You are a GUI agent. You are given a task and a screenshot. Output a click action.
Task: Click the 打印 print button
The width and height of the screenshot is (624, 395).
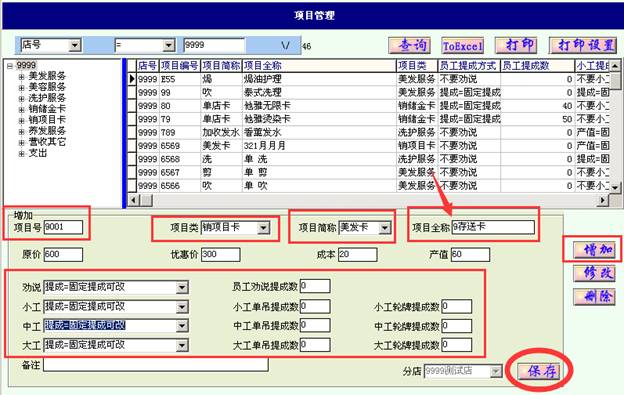516,45
